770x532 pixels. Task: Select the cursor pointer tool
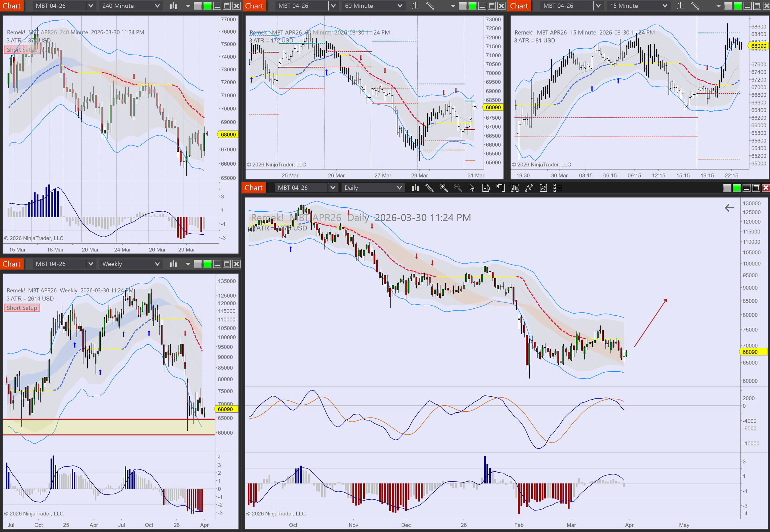[x=472, y=188]
